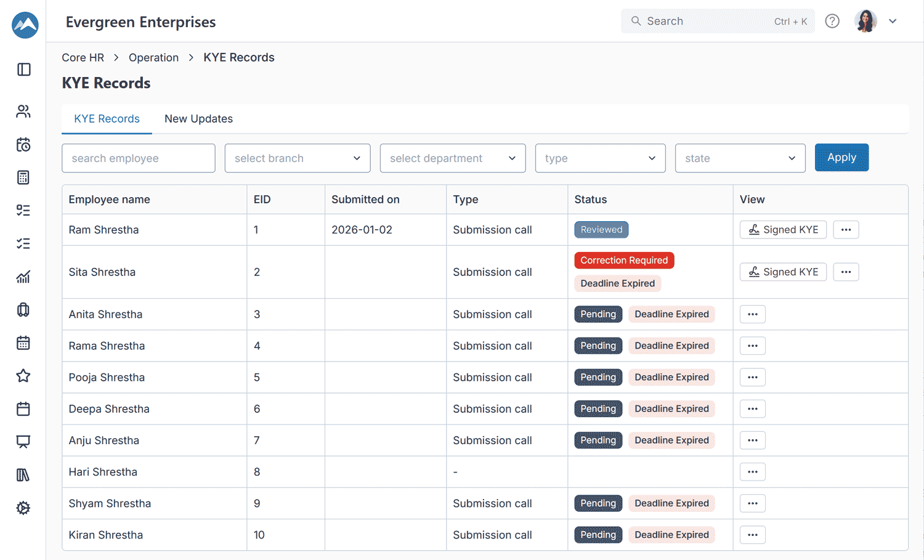Select the KYE Records tab
Image resolution: width=924 pixels, height=560 pixels.
tap(107, 119)
